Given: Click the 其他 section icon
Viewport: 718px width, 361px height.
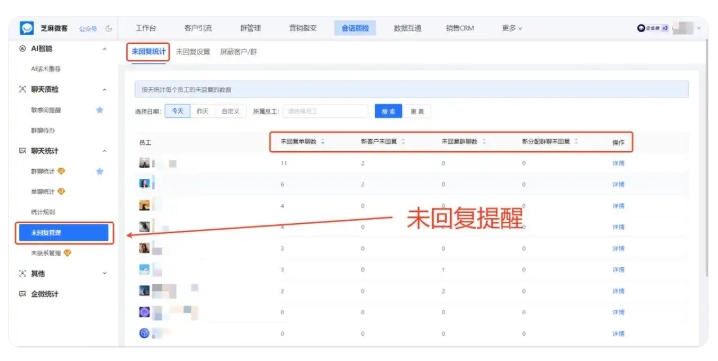Looking at the screenshot, I should (22, 273).
